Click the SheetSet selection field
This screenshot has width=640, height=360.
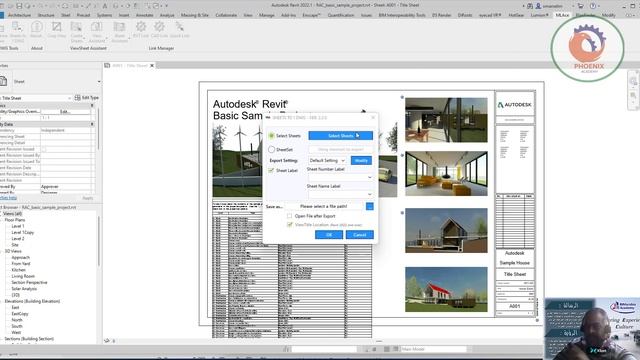point(340,150)
